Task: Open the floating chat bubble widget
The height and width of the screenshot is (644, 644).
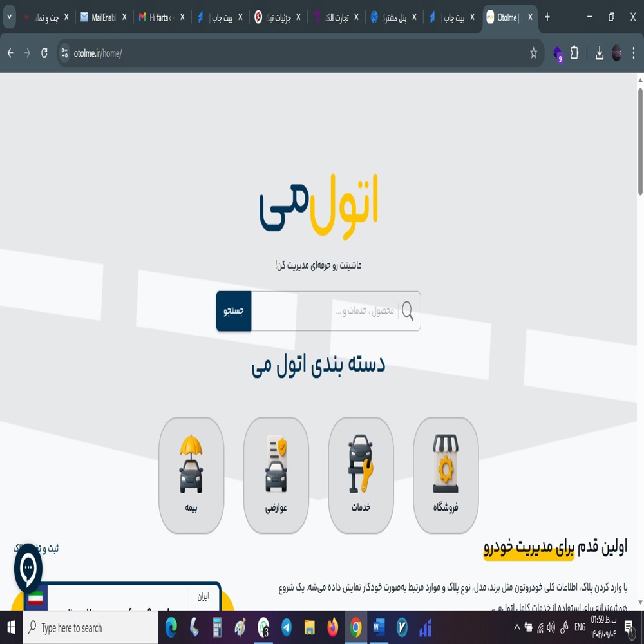Action: pos(28,568)
